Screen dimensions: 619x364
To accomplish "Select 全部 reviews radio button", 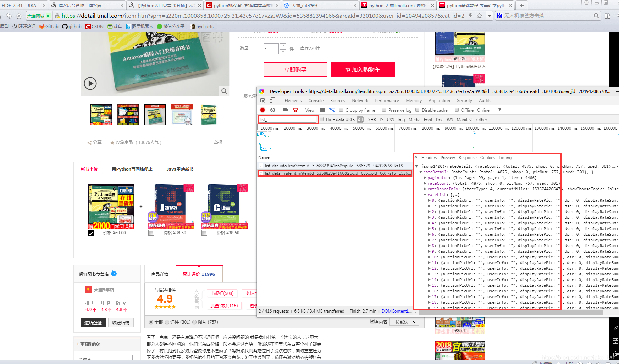I will (x=151, y=322).
